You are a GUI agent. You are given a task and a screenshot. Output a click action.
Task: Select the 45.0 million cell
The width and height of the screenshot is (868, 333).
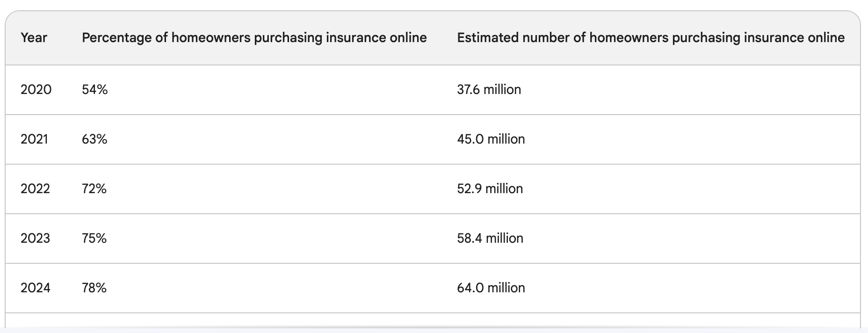click(x=491, y=139)
